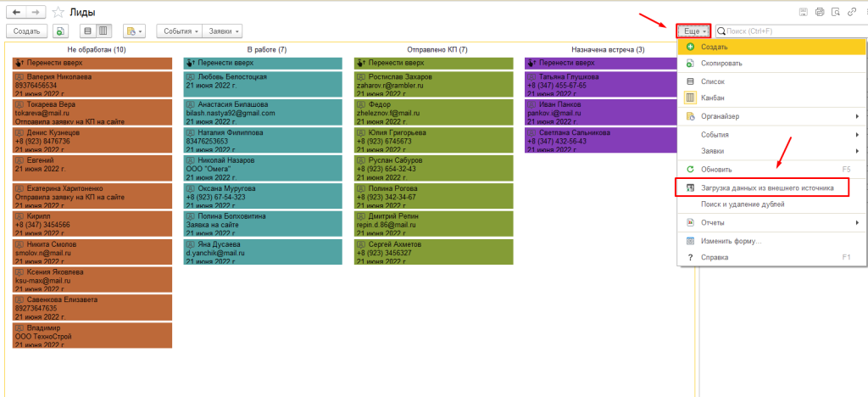Click the save icon at top right
The height and width of the screenshot is (397, 868).
(804, 12)
